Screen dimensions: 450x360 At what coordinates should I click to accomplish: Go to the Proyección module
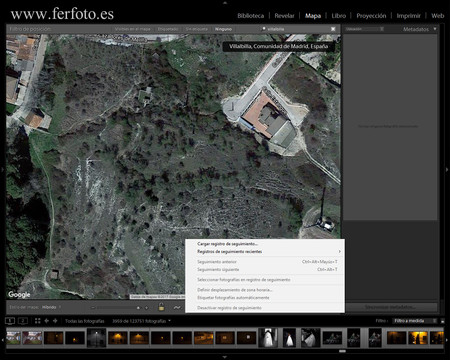tap(371, 16)
